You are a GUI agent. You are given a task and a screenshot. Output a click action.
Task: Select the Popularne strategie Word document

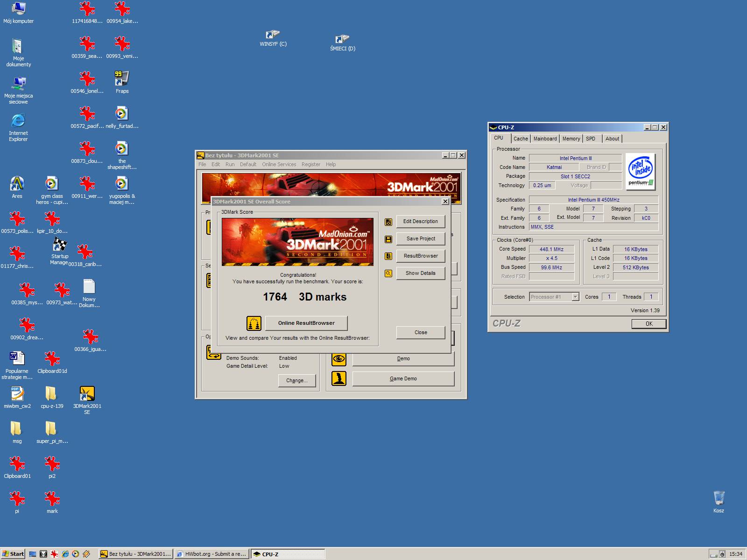point(17,365)
